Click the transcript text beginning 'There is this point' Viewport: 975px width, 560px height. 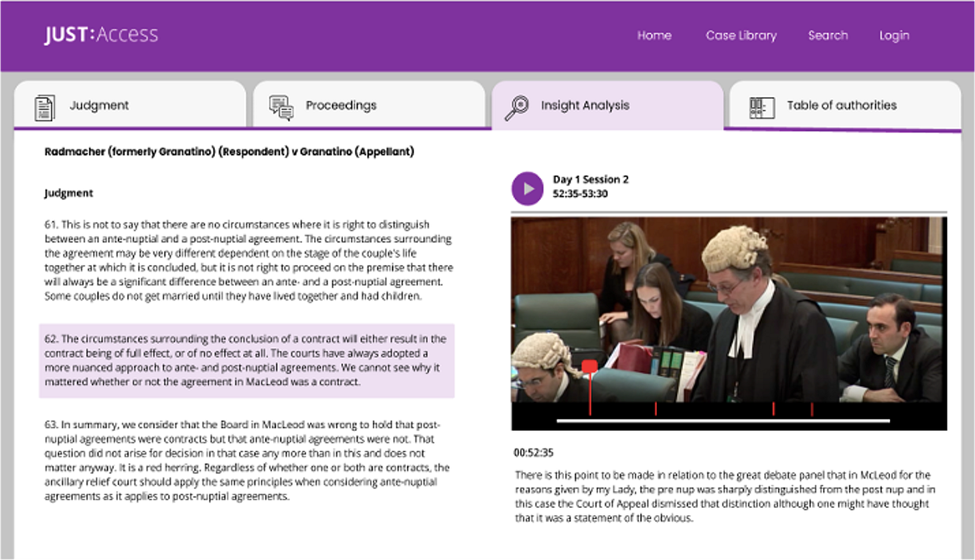725,496
